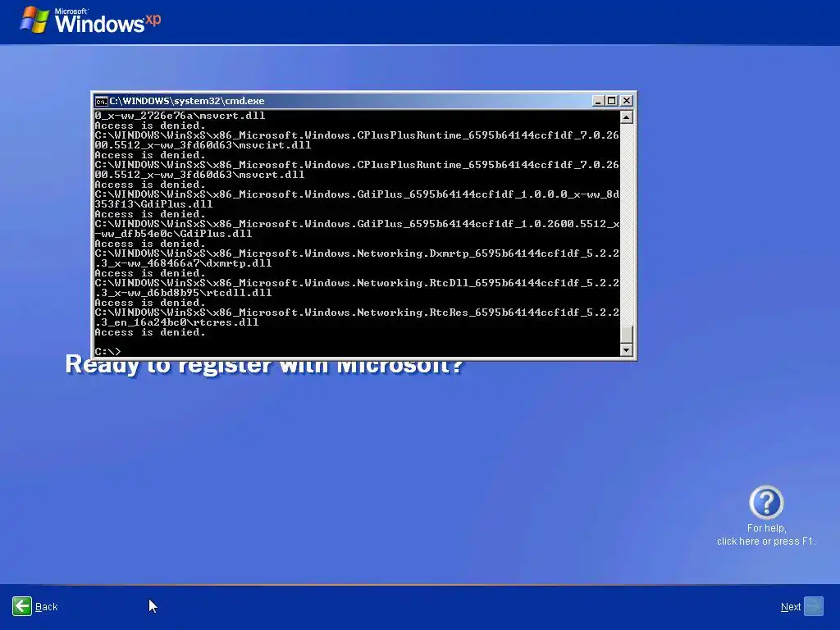Click the cmd.exe title bar system icon
Viewport: 840px width, 630px height.
(x=101, y=101)
